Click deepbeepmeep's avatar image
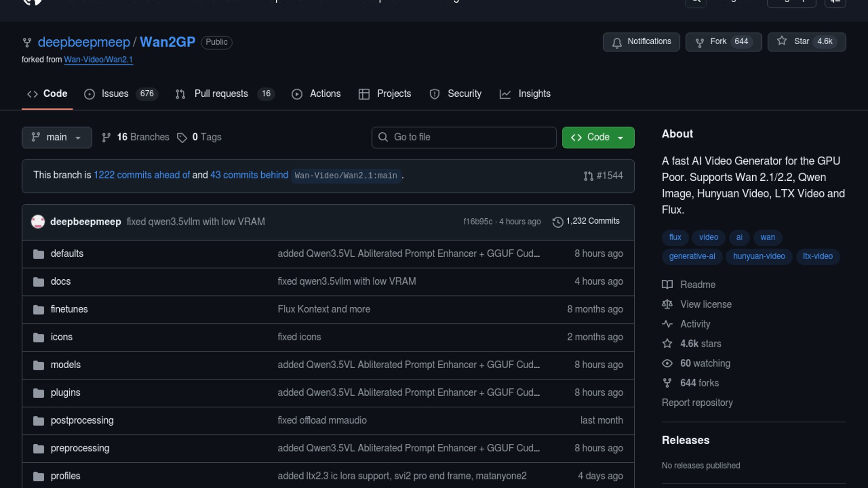Viewport: 868px width, 488px height. pos(38,222)
